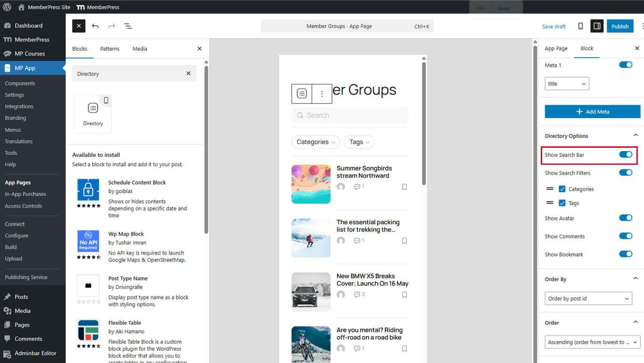Bookmark the Summer Songbirds article
The image size is (644, 363).
pos(404,186)
